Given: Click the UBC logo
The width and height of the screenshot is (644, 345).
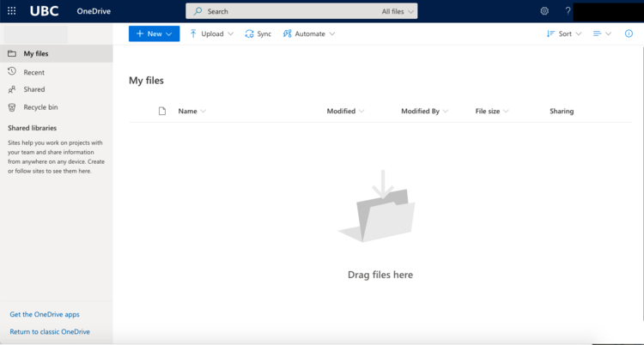Looking at the screenshot, I should [44, 11].
